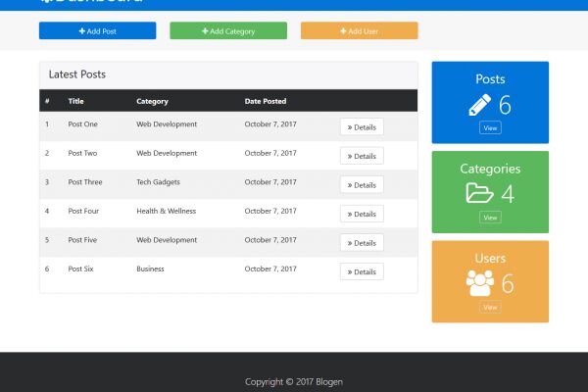
Task: Open Details for Post One
Action: (x=362, y=127)
